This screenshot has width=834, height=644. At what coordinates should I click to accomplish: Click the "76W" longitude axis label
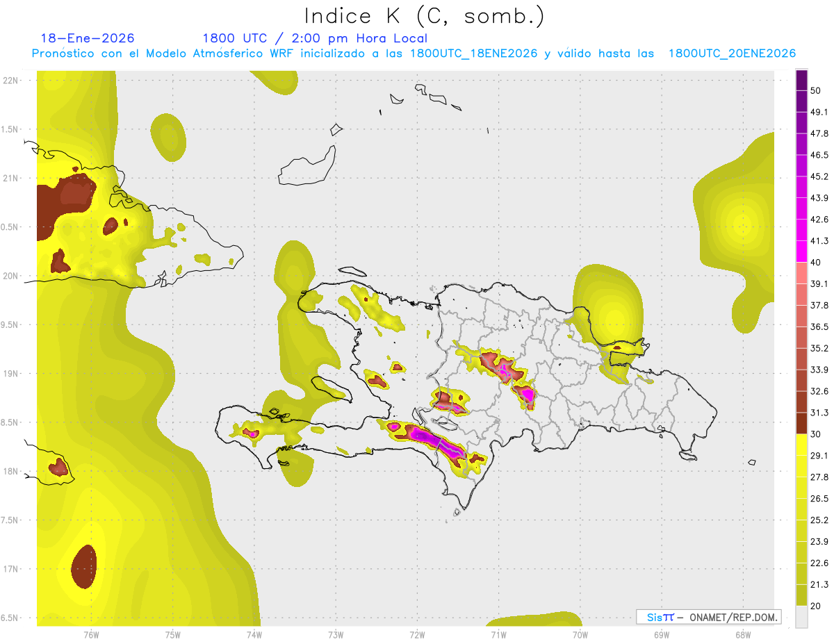click(x=92, y=635)
